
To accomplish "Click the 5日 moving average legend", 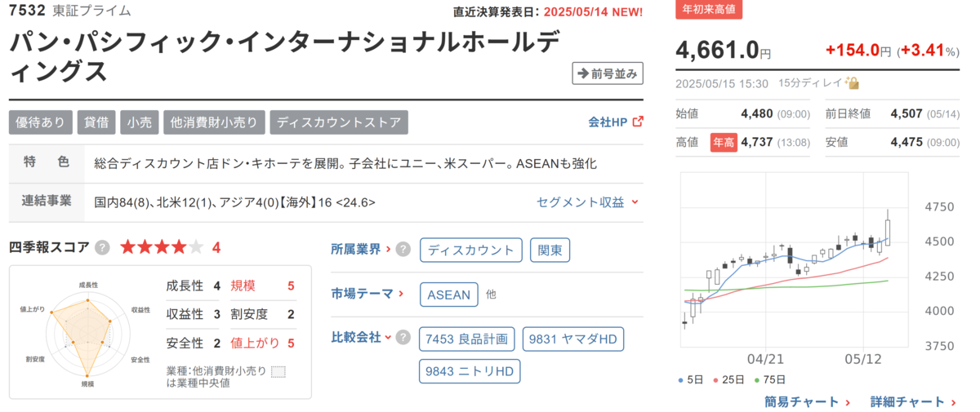I will 690,379.
